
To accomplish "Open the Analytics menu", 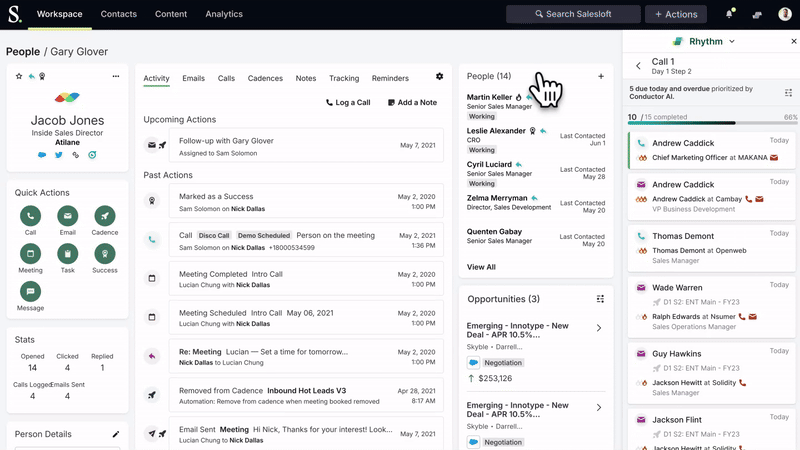I will 224,14.
